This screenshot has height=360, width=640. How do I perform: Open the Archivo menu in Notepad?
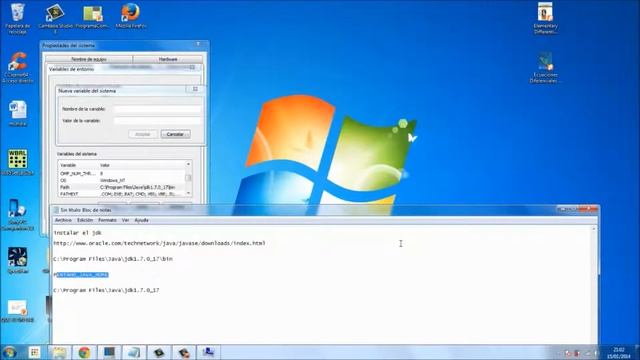[63, 220]
